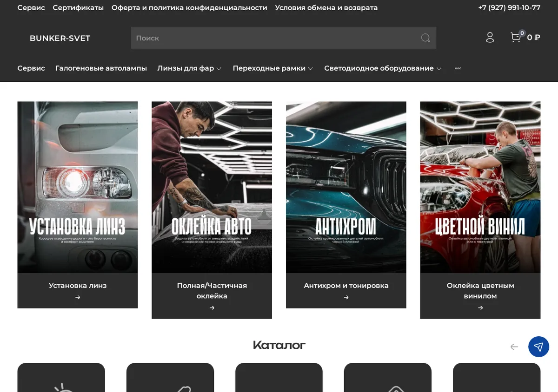Click the arrow under Установка линз
Viewport: 558px width, 392px height.
78,297
